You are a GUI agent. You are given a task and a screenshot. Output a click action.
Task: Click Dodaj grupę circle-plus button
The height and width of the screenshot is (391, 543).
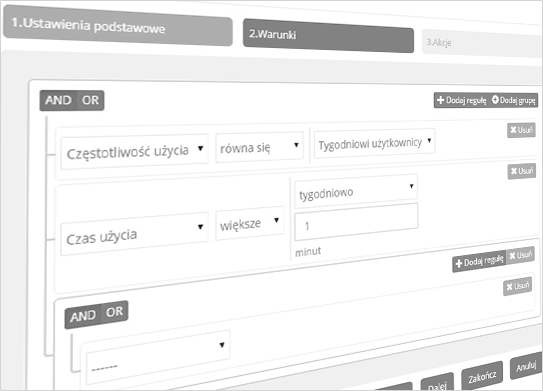tap(514, 100)
